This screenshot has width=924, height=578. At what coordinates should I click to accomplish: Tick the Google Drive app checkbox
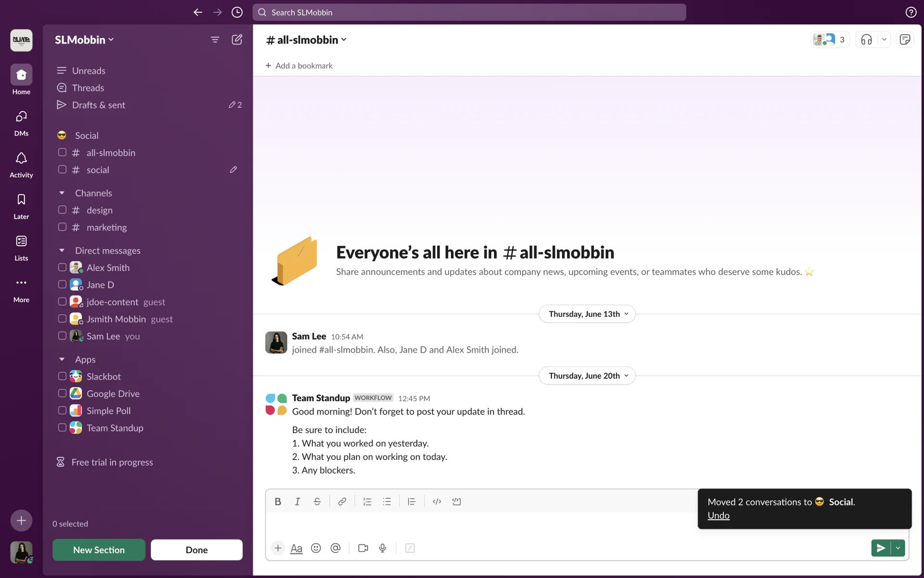[x=62, y=394]
